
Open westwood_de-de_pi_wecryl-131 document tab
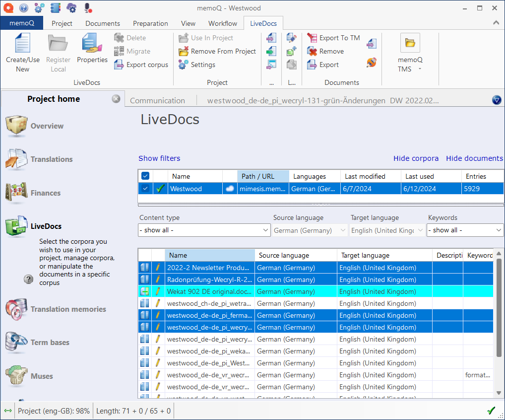[x=323, y=101]
